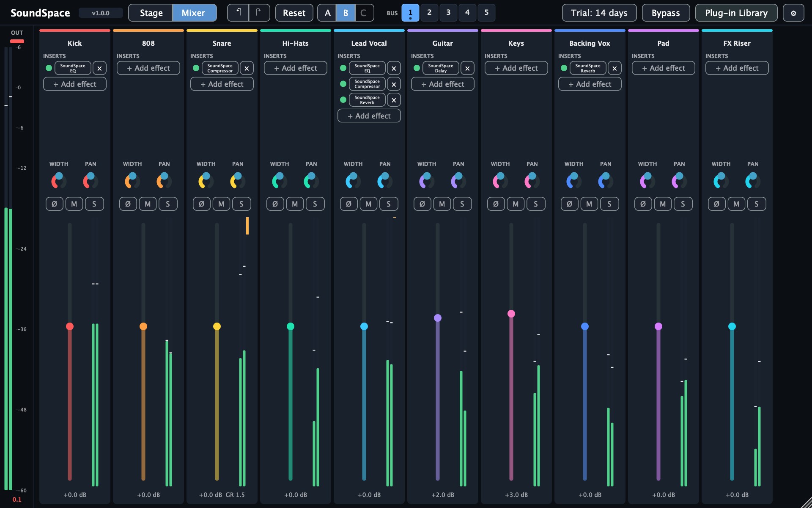The width and height of the screenshot is (812, 508).
Task: Click the redo arrow icon
Action: pos(259,13)
